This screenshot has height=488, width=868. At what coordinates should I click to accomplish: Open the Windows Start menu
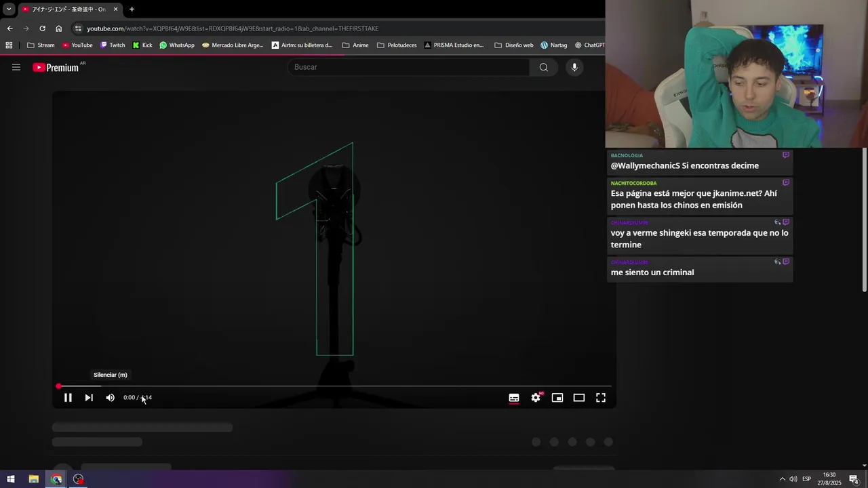pyautogui.click(x=11, y=479)
